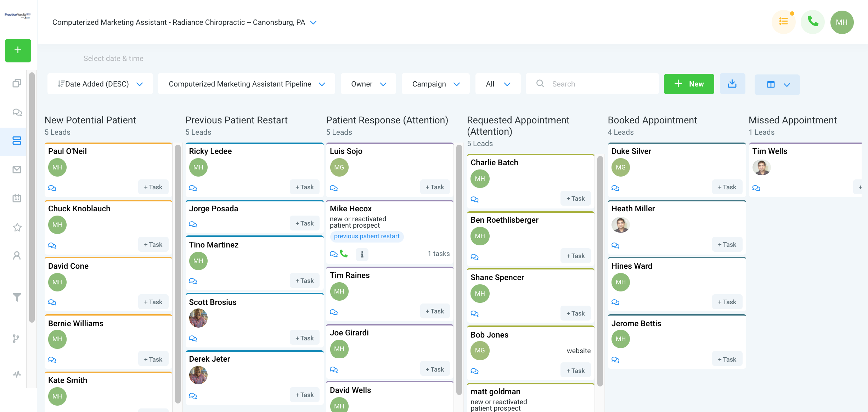
Task: Open the calendar icon in sidebar
Action: (x=17, y=198)
